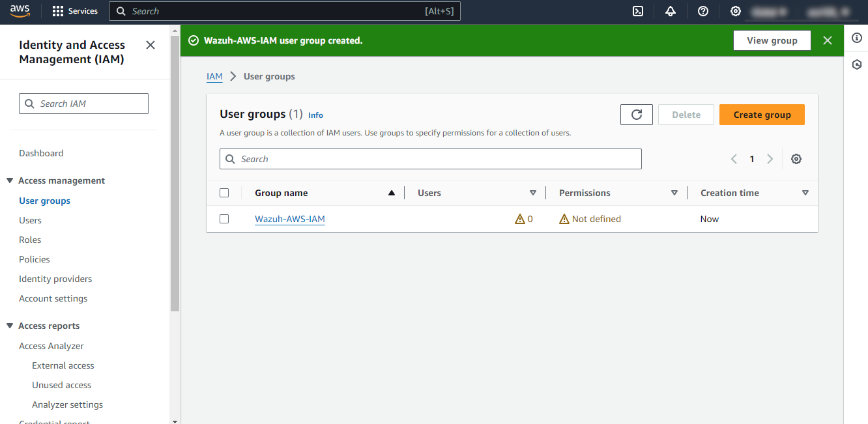Open the info side panel on the right
868x424 pixels.
[856, 38]
